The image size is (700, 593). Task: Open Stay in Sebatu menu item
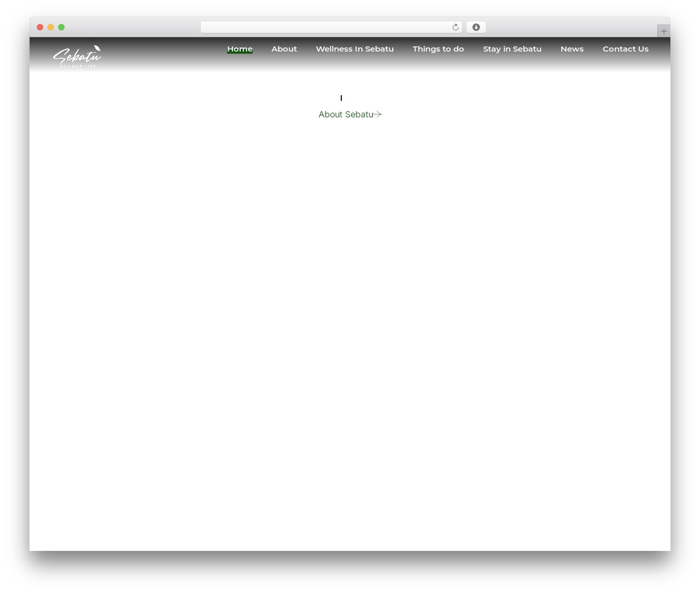(512, 49)
